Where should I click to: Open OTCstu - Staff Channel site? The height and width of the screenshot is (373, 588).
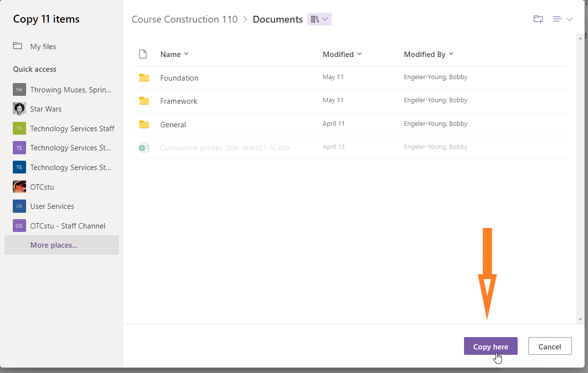click(68, 226)
